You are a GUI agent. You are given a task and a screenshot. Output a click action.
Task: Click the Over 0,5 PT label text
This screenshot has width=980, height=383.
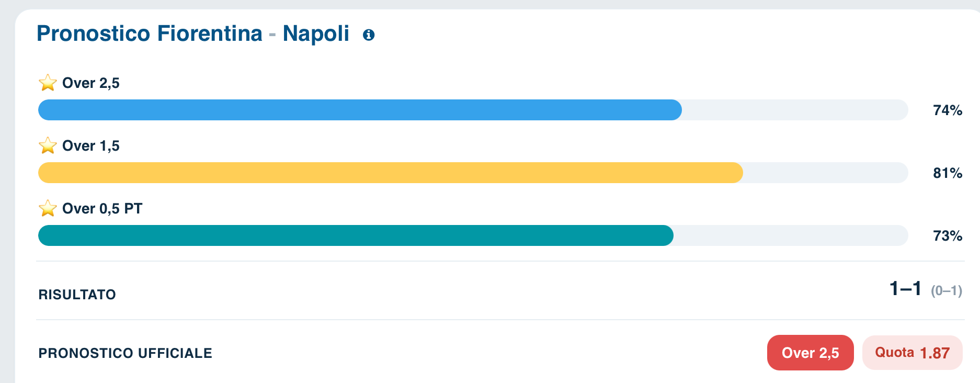[x=102, y=209]
